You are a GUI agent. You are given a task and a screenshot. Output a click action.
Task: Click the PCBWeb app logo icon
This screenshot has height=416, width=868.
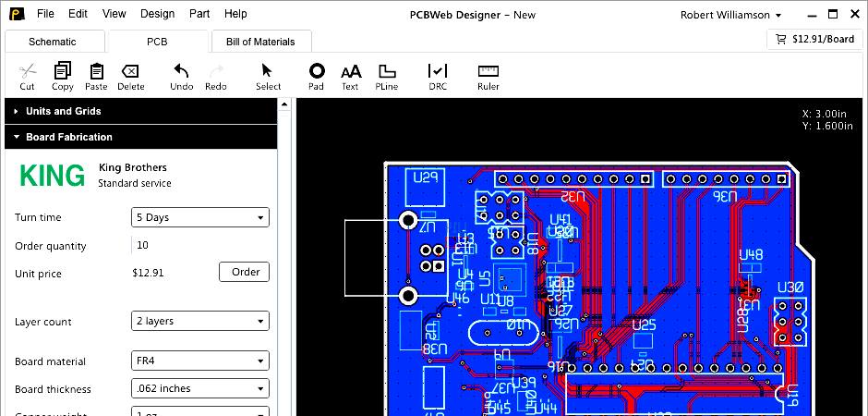(18, 14)
